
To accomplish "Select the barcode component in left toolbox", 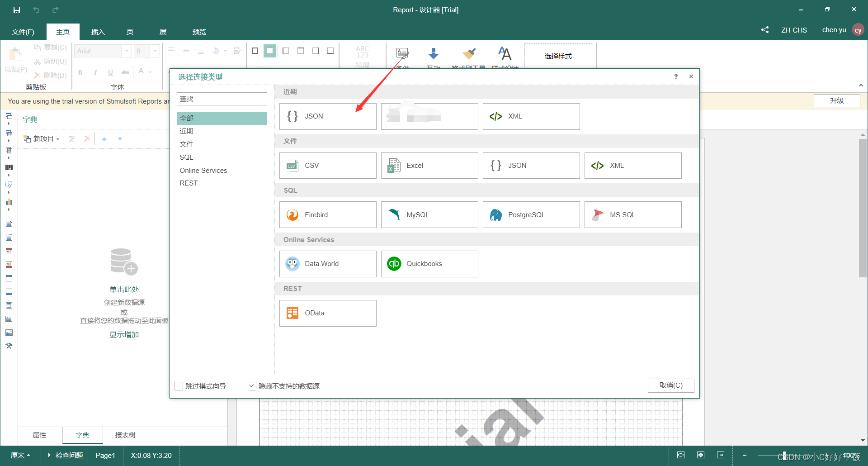I will point(9,167).
